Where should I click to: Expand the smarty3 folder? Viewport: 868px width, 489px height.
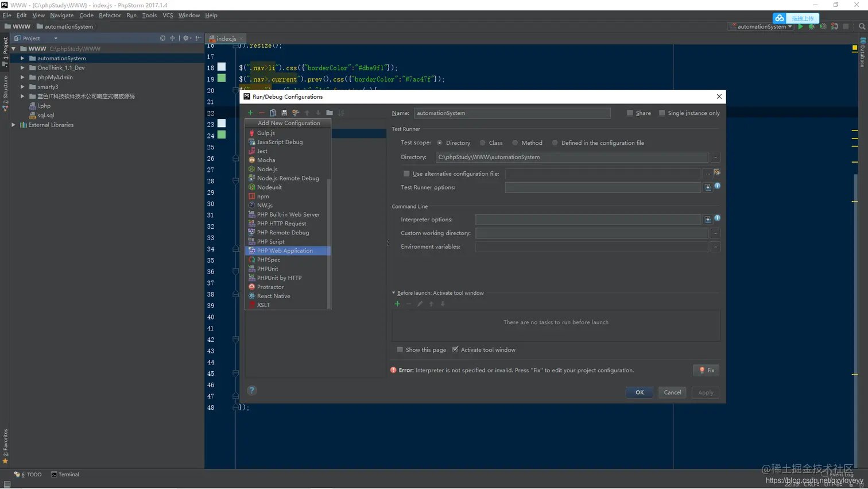22,87
